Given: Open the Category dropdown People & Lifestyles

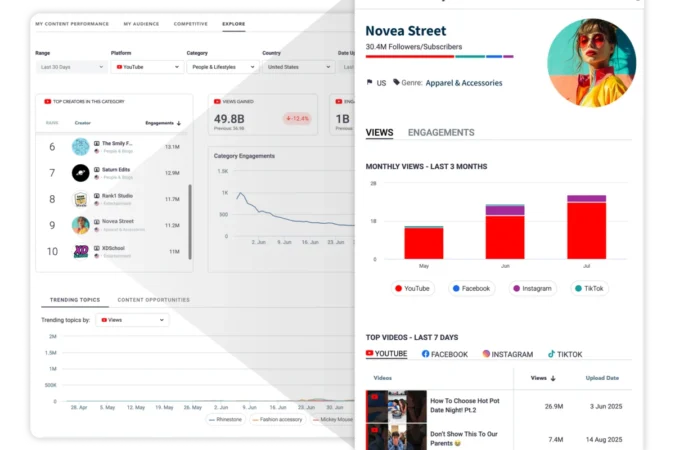Looking at the screenshot, I should (223, 67).
